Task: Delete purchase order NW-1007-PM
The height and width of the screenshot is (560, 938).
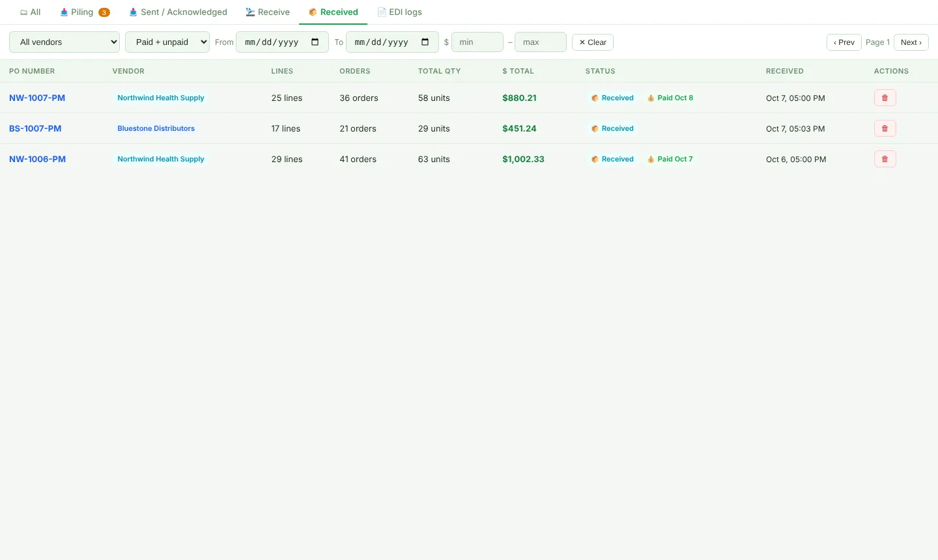Action: point(885,98)
